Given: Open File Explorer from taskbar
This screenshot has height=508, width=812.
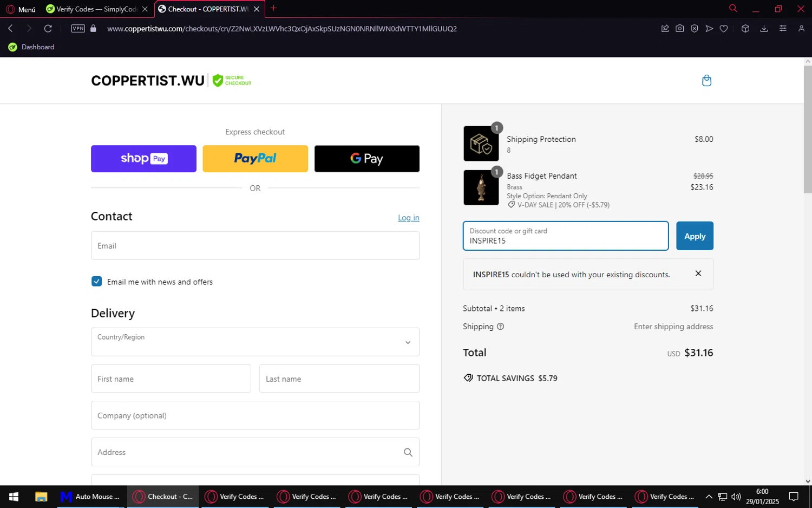Looking at the screenshot, I should click(41, 497).
